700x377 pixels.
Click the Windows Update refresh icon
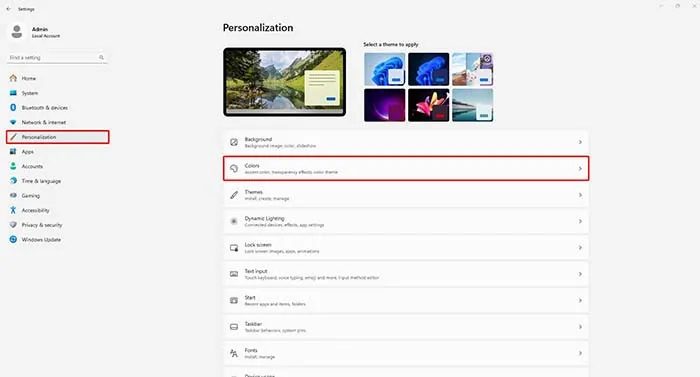13,240
